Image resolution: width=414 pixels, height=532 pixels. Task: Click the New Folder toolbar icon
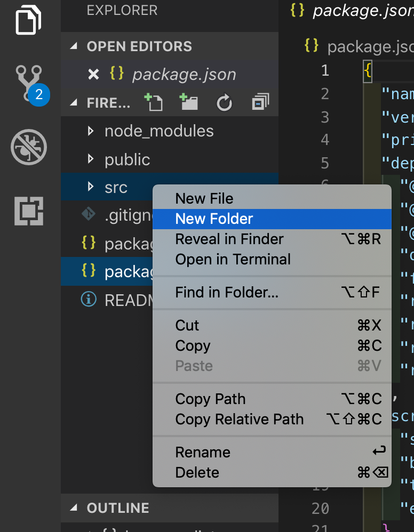(189, 102)
